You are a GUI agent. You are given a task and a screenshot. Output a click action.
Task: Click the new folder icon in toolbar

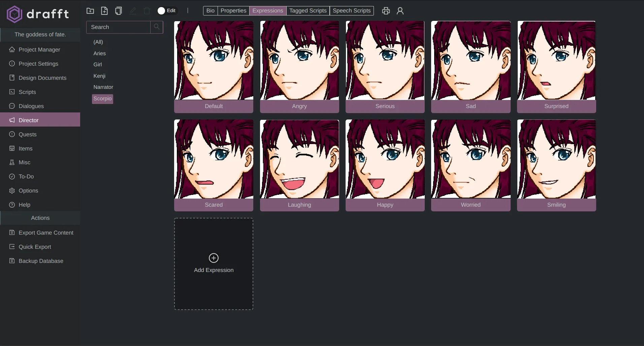(90, 11)
